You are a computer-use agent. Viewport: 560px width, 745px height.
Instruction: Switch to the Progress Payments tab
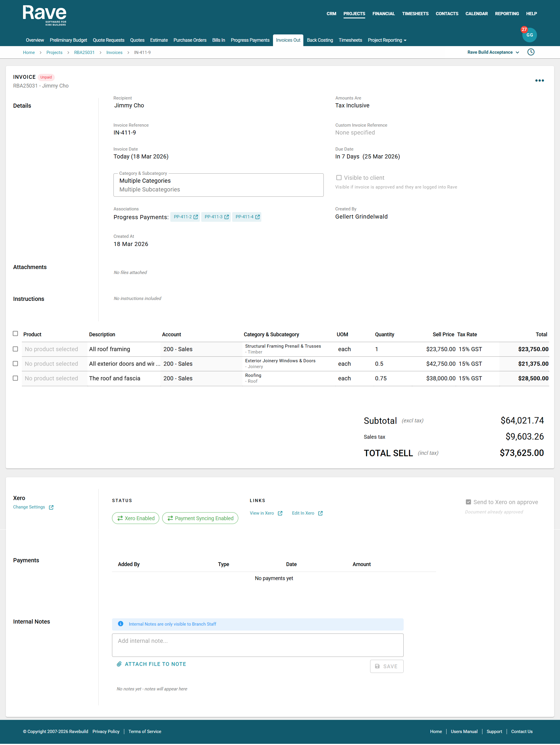click(x=250, y=40)
